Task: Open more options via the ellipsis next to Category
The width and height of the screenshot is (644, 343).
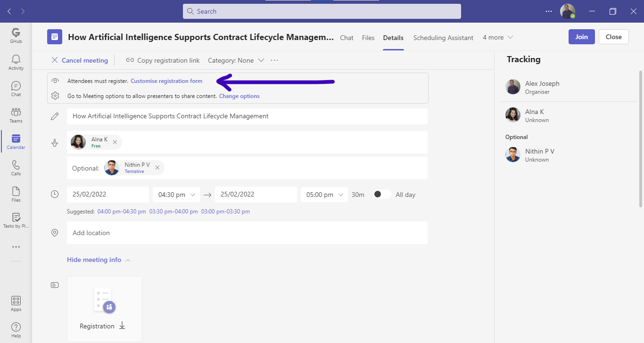Action: tap(274, 60)
